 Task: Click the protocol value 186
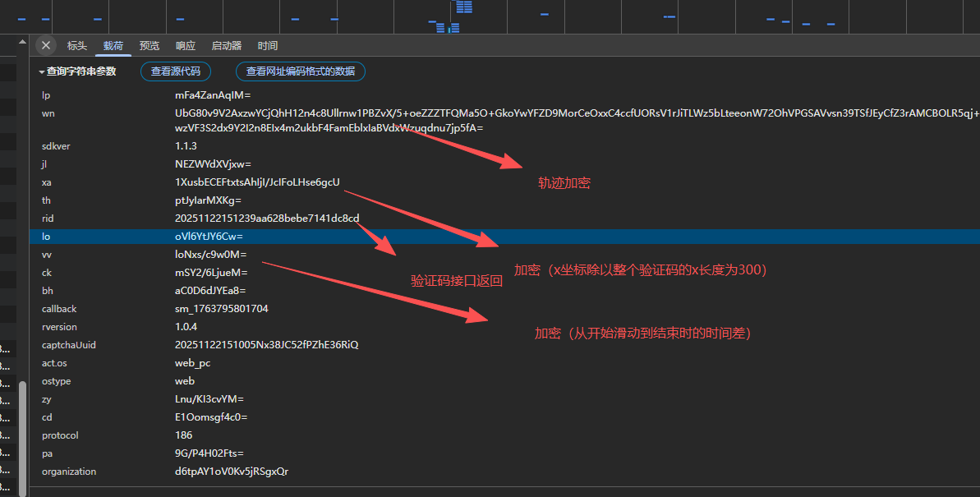tap(183, 435)
